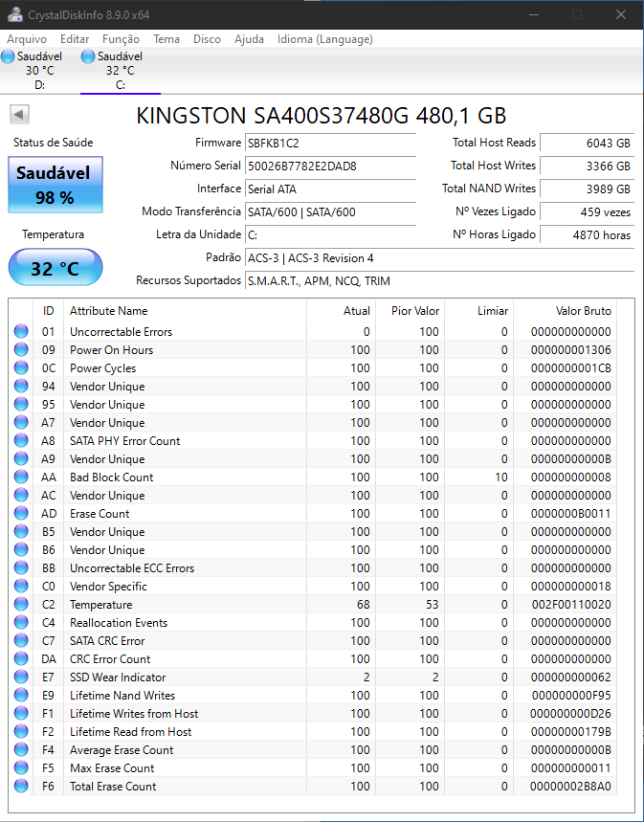Click status orb for Reallocation Events
Viewport: 644px width, 822px height.
click(x=21, y=622)
